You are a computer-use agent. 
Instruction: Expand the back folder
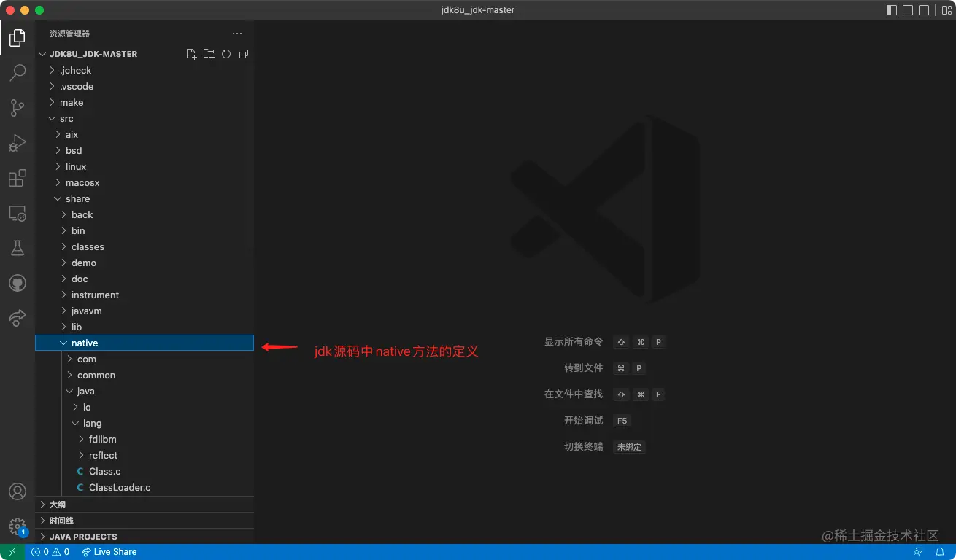click(144, 214)
